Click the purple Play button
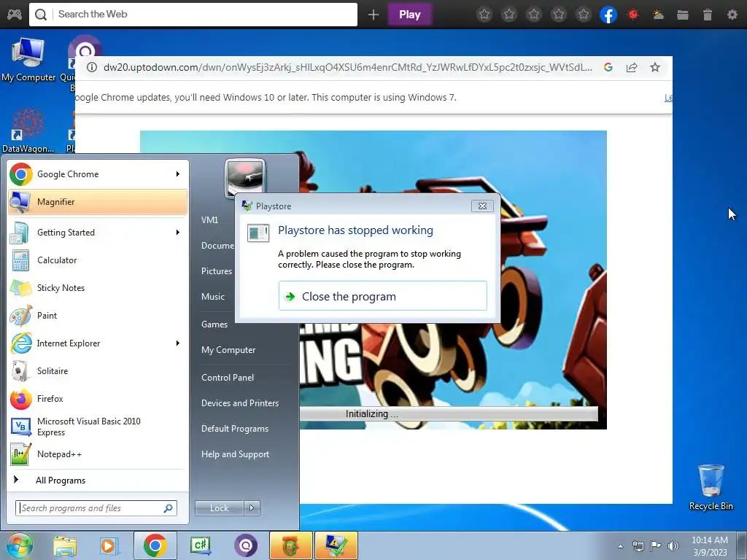 pos(410,15)
